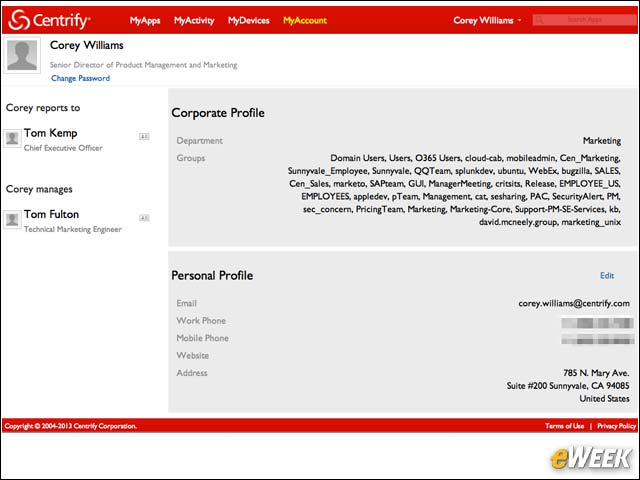This screenshot has height=480, width=640.
Task: Click the corey.williams@centrify.com email
Action: (573, 303)
